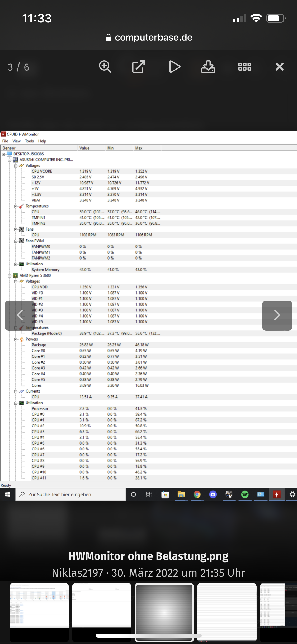This screenshot has width=297, height=644.
Task: Collapse the Powers group
Action: click(x=16, y=339)
